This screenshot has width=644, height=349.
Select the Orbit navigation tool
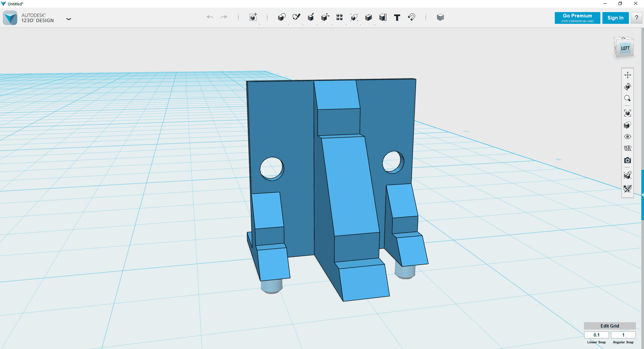[x=628, y=87]
